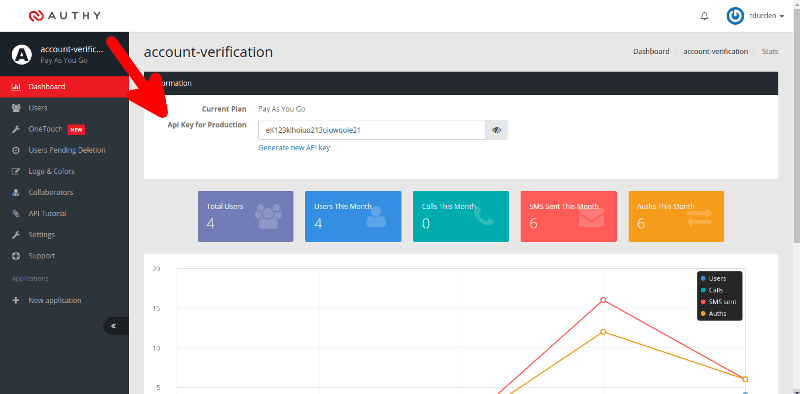Click the Users group icon in sidebar

[16, 108]
